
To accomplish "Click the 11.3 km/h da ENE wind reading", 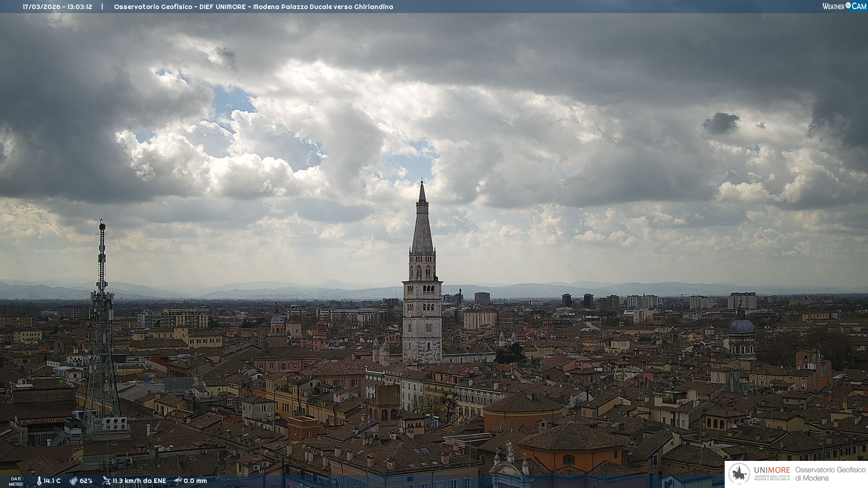I will pyautogui.click(x=139, y=481).
